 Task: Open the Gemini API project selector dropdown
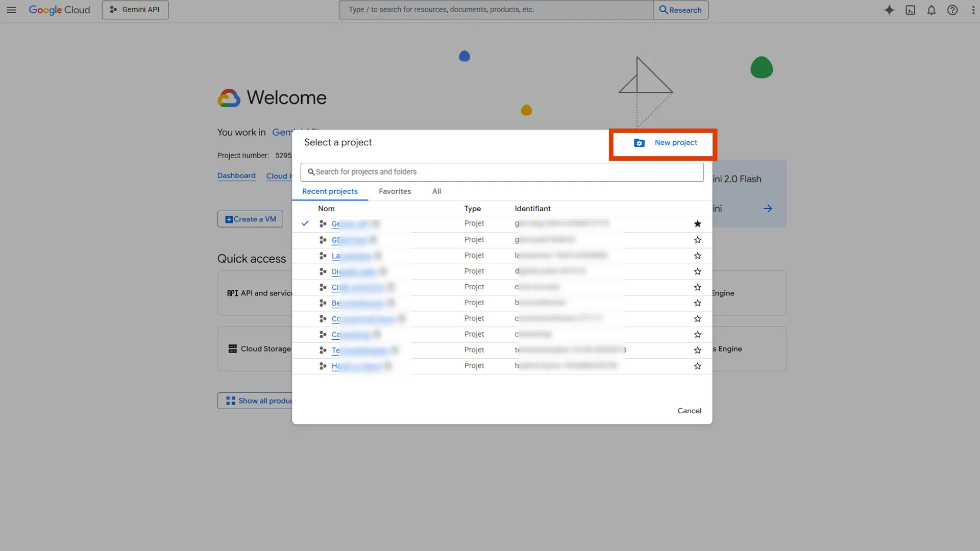(135, 10)
